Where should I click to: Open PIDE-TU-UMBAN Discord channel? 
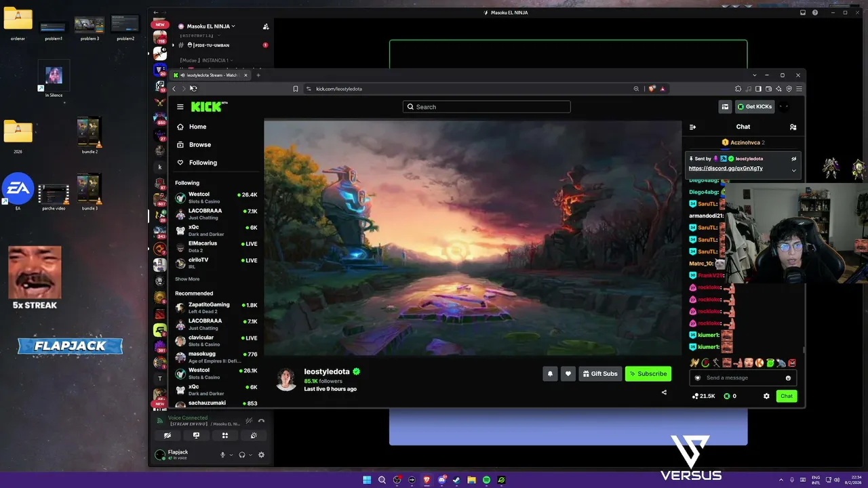click(221, 45)
